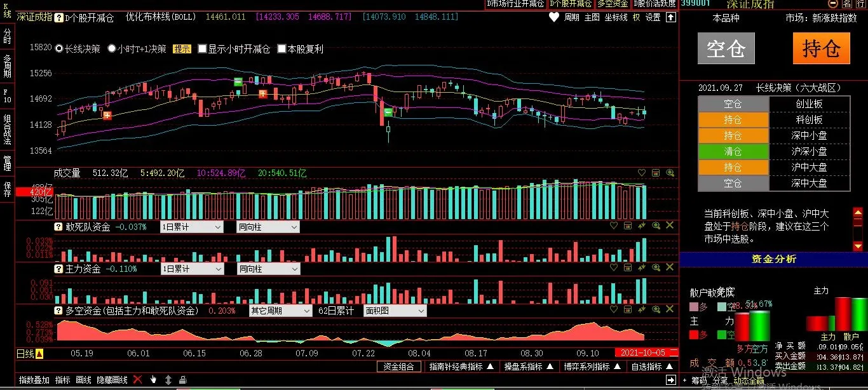Click the pin icon in the 多空资金 panel header
Viewport: 868px width, 390px height.
[x=642, y=309]
